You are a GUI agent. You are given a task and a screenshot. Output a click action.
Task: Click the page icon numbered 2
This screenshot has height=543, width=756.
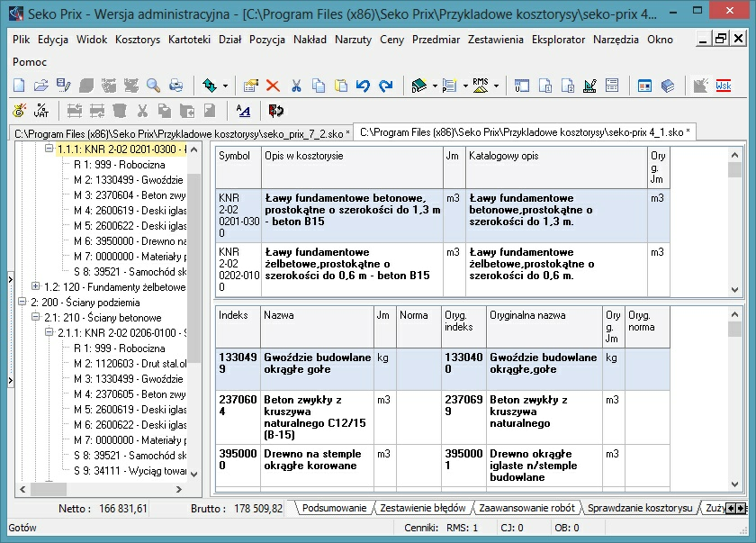pyautogui.click(x=568, y=86)
